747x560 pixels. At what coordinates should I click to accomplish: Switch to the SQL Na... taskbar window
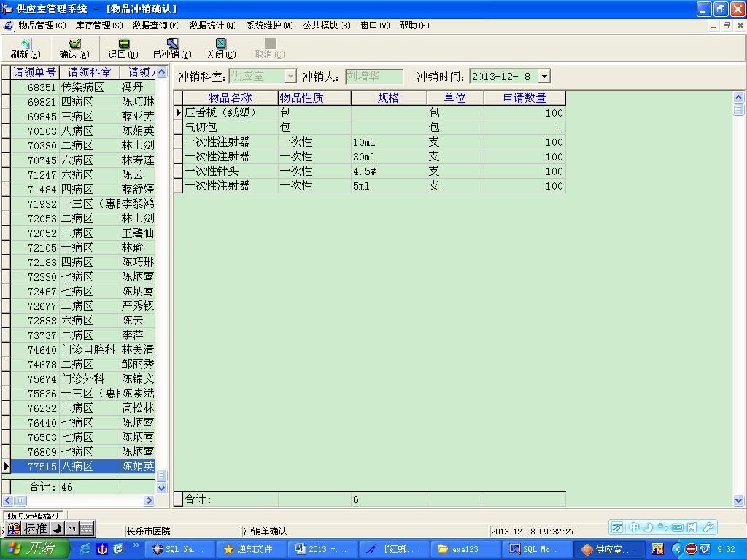point(179,549)
